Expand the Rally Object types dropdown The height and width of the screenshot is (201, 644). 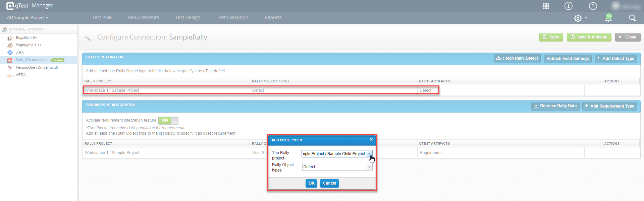[369, 167]
